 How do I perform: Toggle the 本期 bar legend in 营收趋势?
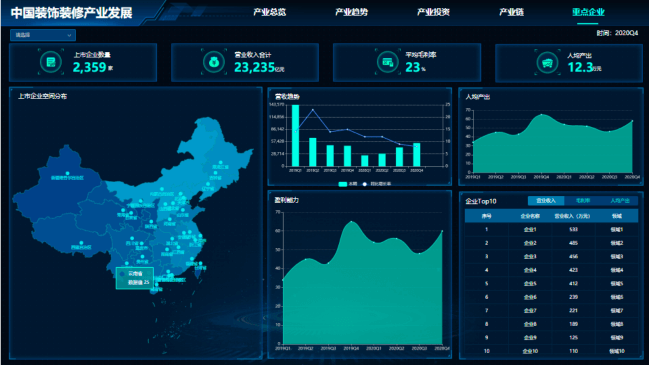click(x=347, y=184)
